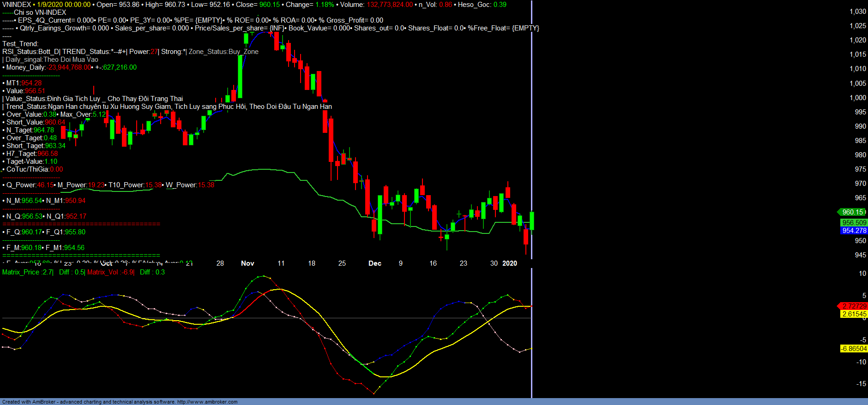868x405 pixels.
Task: Click the yellow 2.61545 indicator label
Action: click(x=854, y=314)
